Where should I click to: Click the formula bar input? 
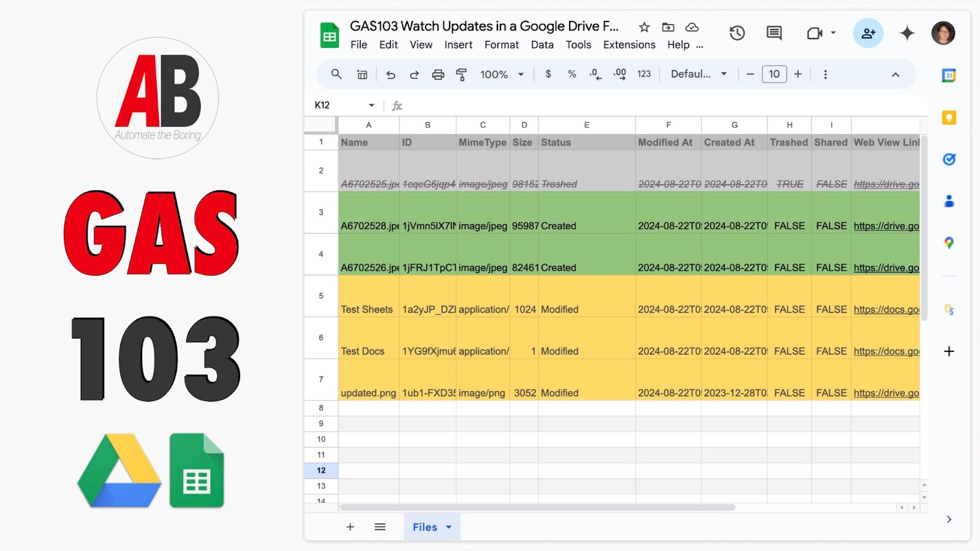click(665, 105)
